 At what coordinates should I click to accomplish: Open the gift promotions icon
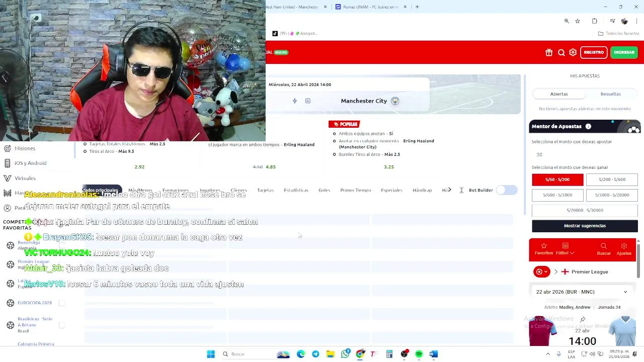[x=549, y=52]
